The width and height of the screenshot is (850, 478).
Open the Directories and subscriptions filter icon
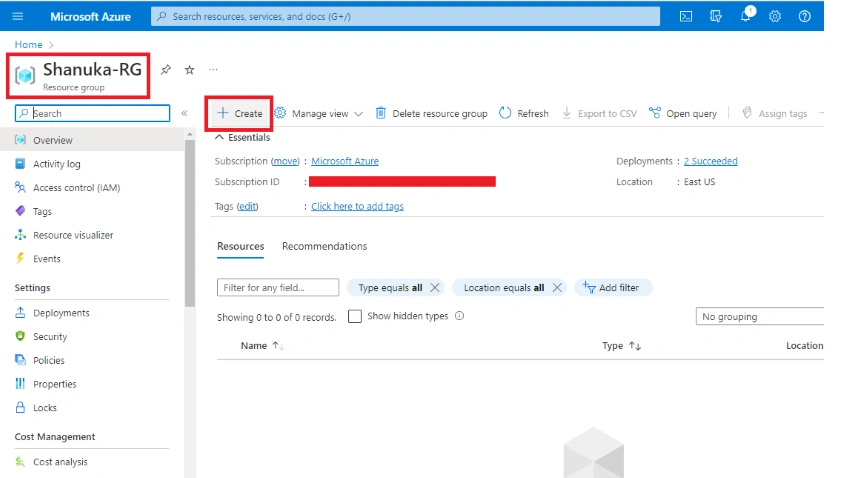coord(716,16)
